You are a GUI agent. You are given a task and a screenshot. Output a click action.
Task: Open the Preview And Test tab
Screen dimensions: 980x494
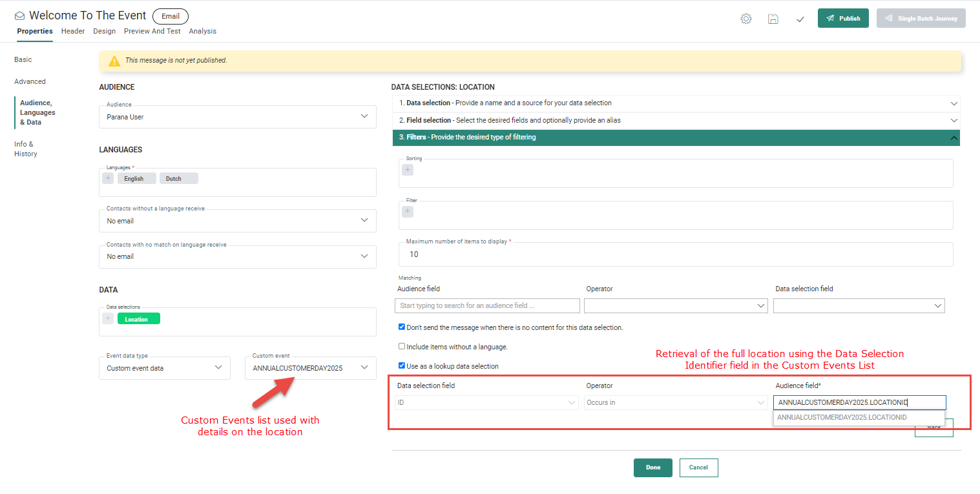click(x=152, y=31)
